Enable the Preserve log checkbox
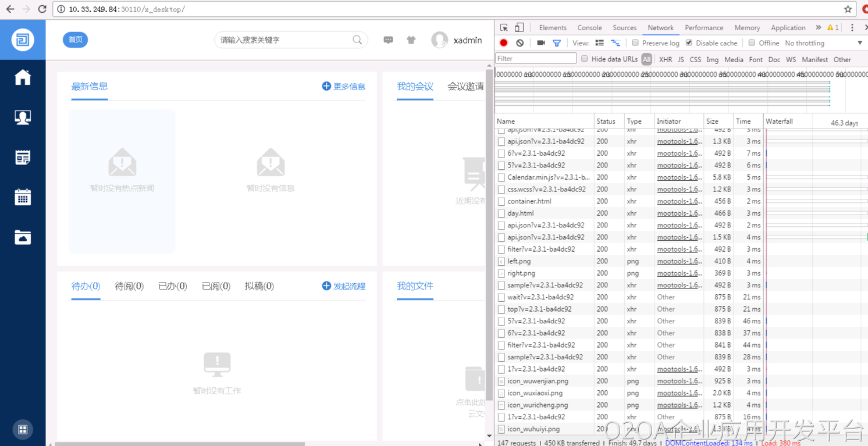Image resolution: width=868 pixels, height=446 pixels. point(635,43)
